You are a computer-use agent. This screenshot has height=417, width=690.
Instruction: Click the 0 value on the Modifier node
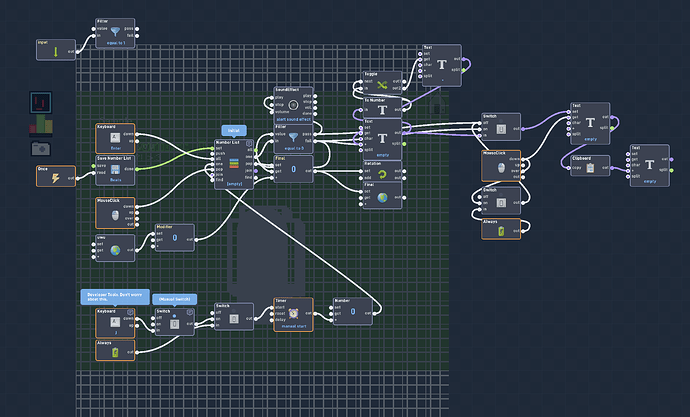[x=175, y=238]
